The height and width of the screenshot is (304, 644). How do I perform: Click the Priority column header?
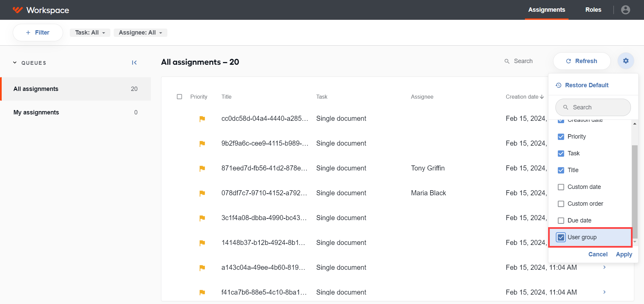click(x=199, y=97)
